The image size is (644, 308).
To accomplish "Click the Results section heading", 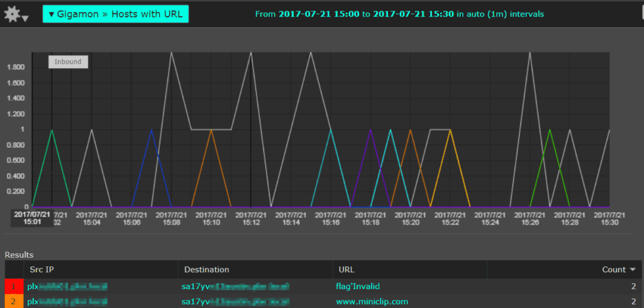I will [x=19, y=255].
